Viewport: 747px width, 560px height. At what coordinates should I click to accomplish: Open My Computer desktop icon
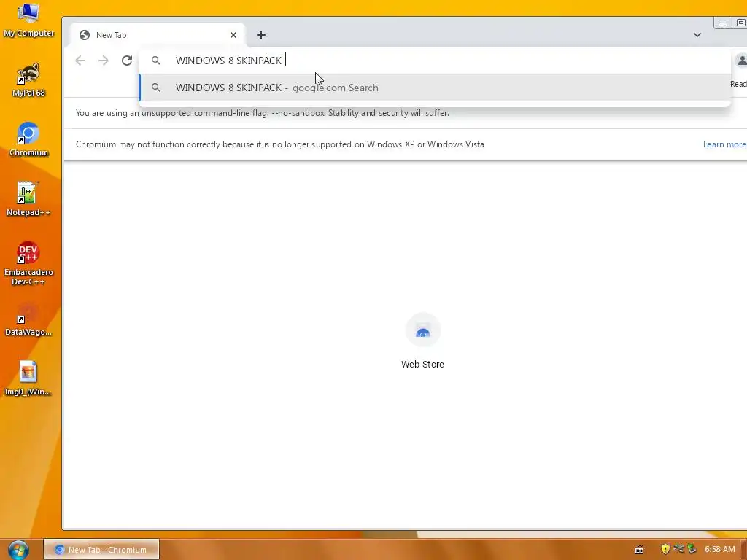tap(28, 20)
